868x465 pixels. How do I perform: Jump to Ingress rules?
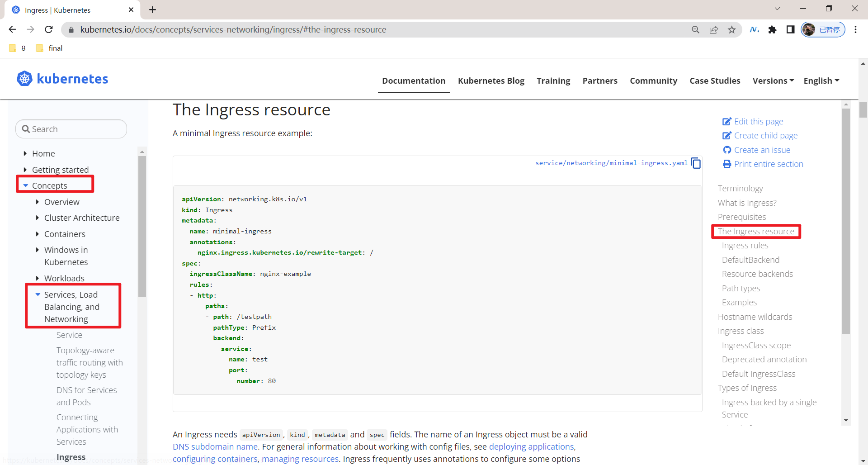pyautogui.click(x=745, y=245)
